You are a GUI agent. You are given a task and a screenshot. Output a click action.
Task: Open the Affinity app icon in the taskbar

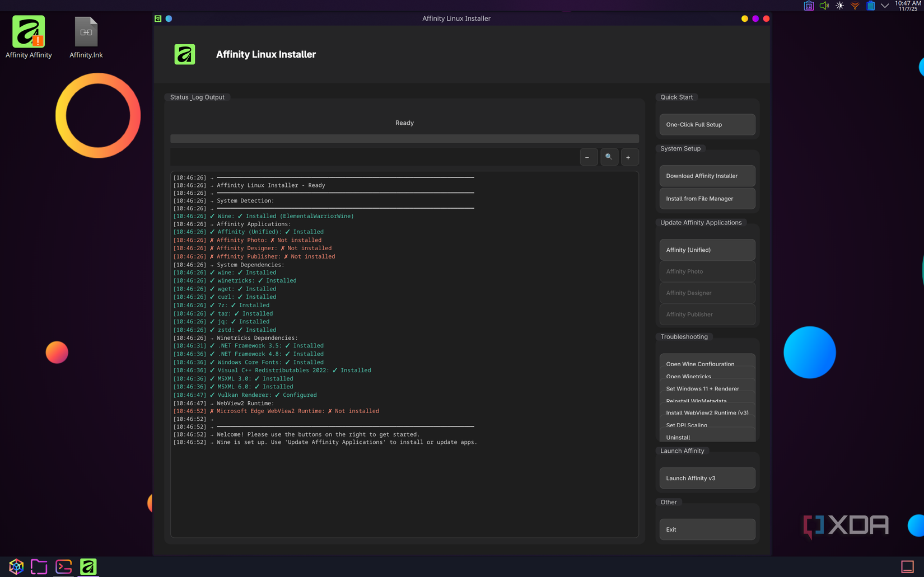87,566
